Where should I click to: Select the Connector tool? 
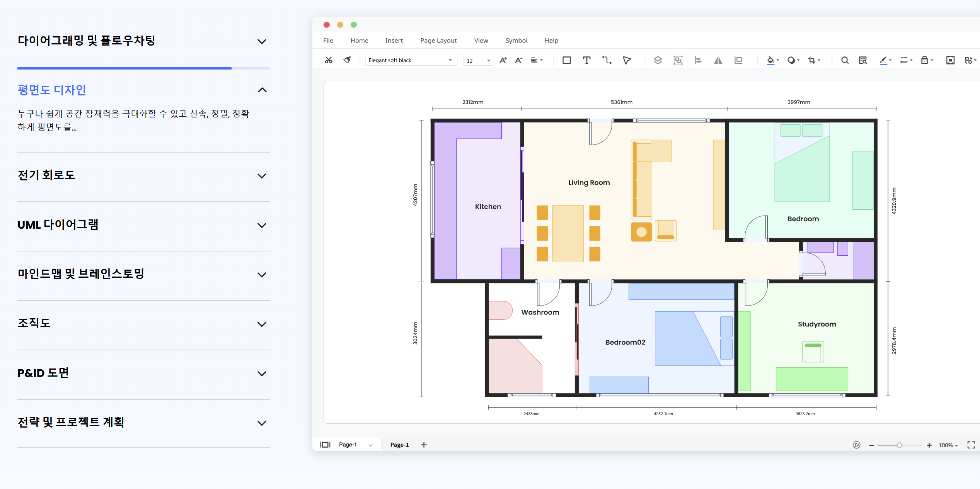(607, 60)
